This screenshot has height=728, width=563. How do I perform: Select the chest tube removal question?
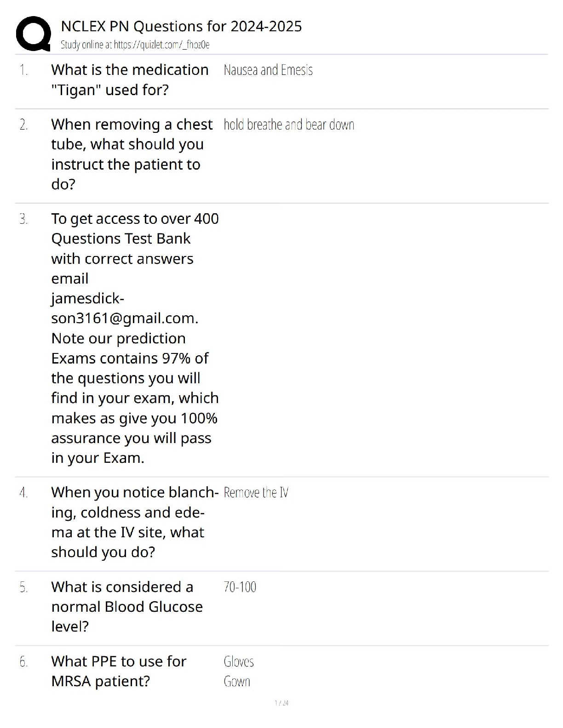point(132,154)
